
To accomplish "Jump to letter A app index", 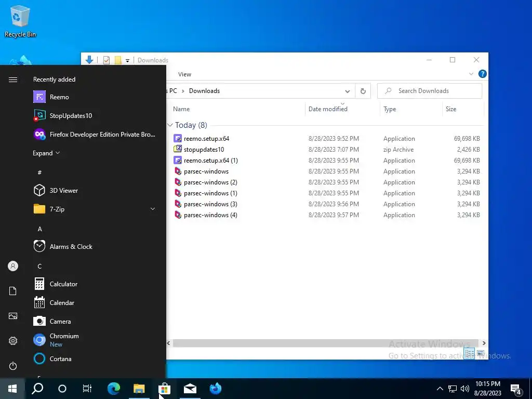I will 39,229.
